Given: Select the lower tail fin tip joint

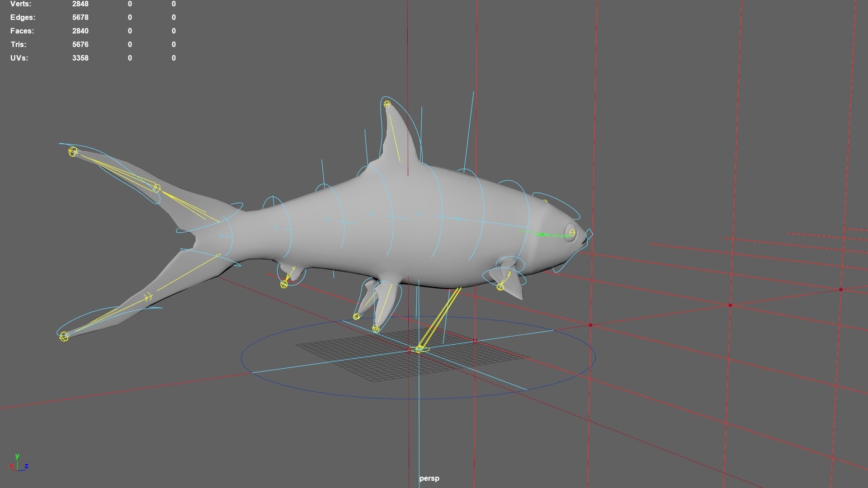Looking at the screenshot, I should pos(64,336).
